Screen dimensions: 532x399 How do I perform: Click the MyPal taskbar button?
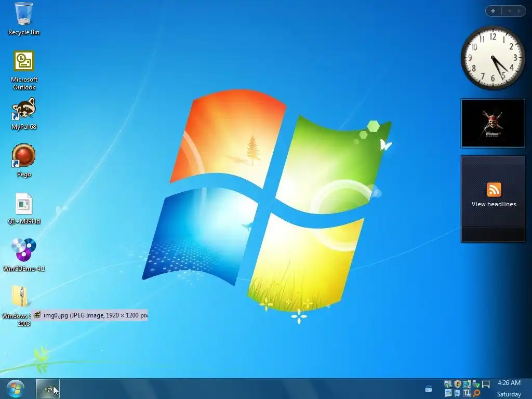click(x=48, y=389)
